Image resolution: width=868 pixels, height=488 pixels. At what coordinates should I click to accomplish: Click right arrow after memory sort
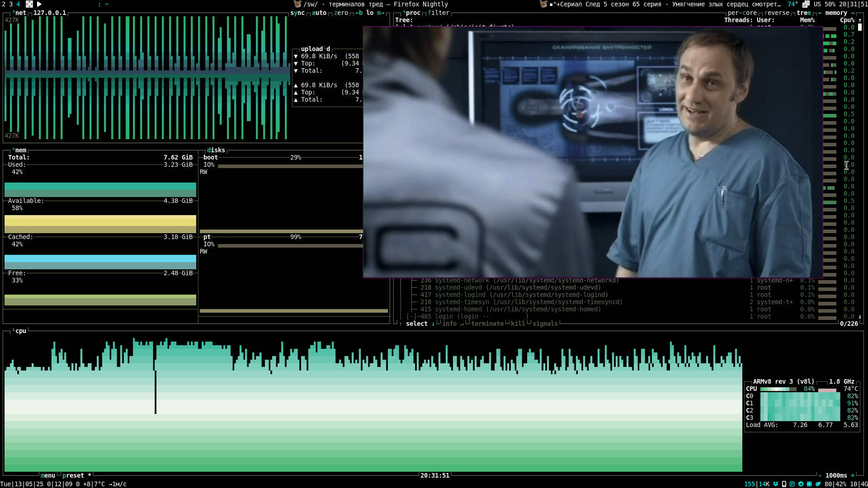853,13
